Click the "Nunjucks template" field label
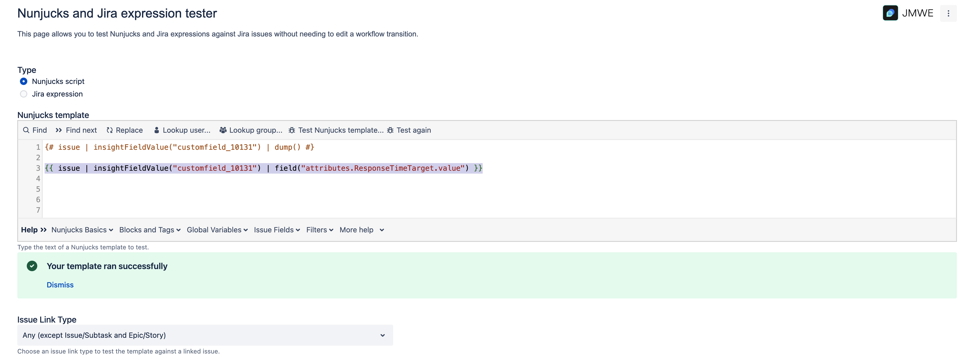Screen dimensions: 980x364 tap(53, 115)
